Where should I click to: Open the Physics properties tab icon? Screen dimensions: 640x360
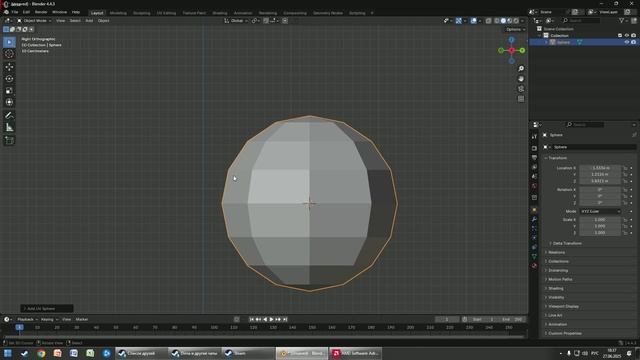pos(534,238)
